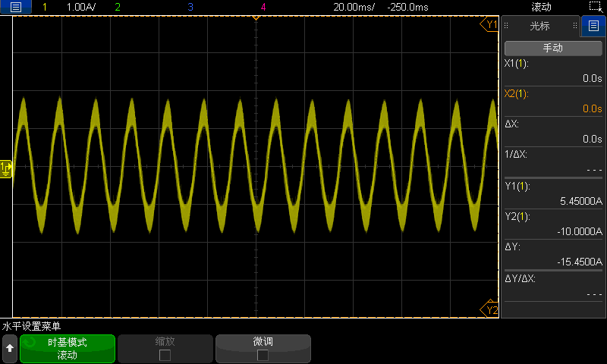Select the Y1 cursor marker on the waveform edge
607x364 pixels.
click(x=490, y=25)
